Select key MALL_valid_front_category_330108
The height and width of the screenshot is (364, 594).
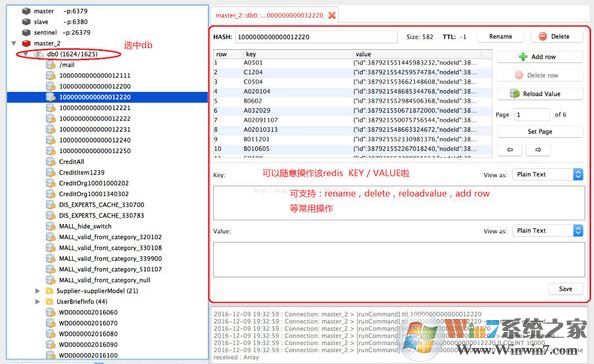[x=110, y=248]
